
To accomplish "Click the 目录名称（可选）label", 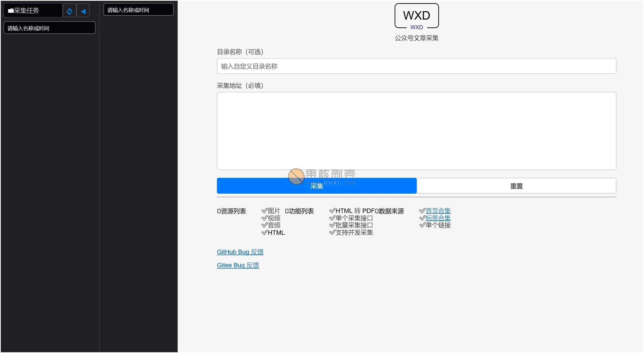I will (x=240, y=52).
